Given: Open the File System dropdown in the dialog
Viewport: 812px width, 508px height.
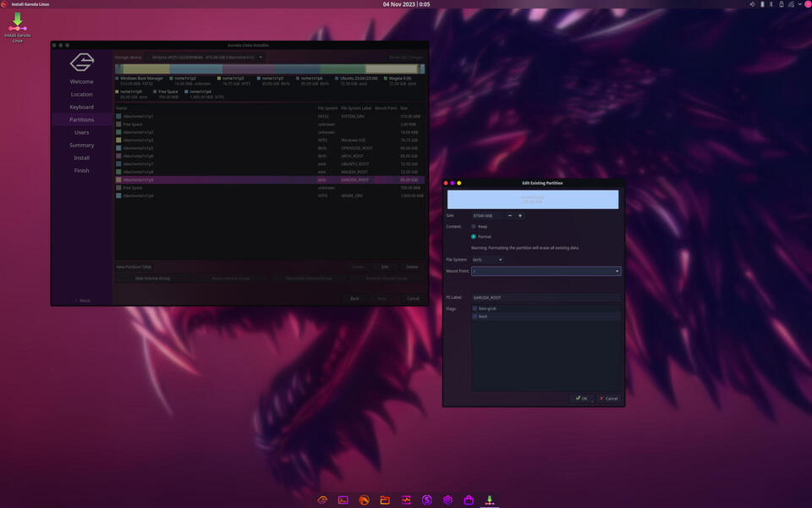Looking at the screenshot, I should [487, 260].
